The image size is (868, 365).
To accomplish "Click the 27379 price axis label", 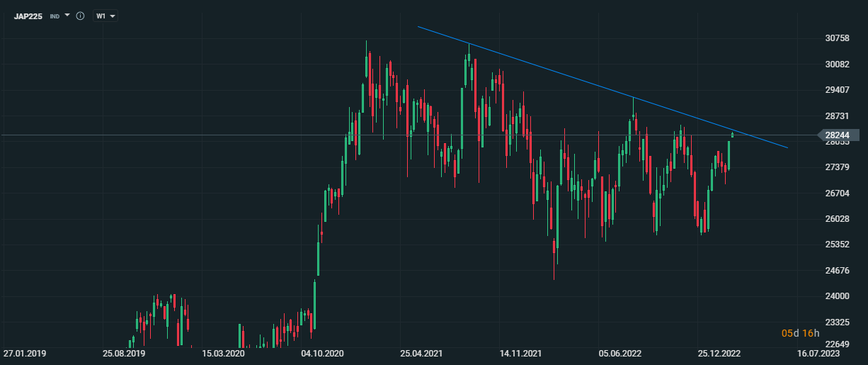I will [838, 167].
